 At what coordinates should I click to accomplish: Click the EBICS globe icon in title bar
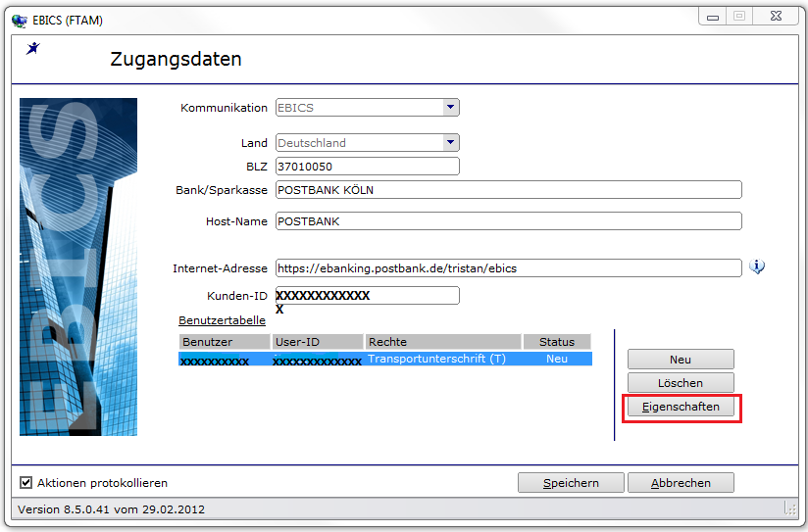[x=20, y=21]
